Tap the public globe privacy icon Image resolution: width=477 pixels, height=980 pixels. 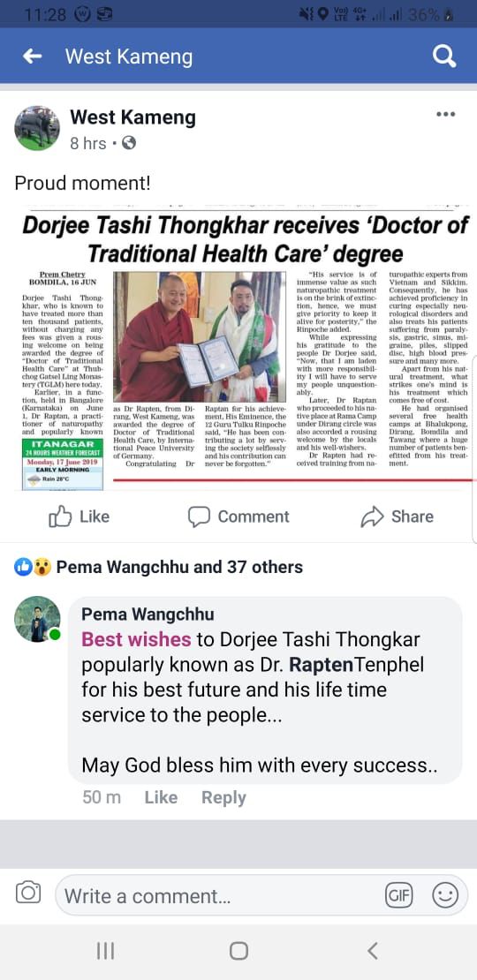pyautogui.click(x=129, y=144)
